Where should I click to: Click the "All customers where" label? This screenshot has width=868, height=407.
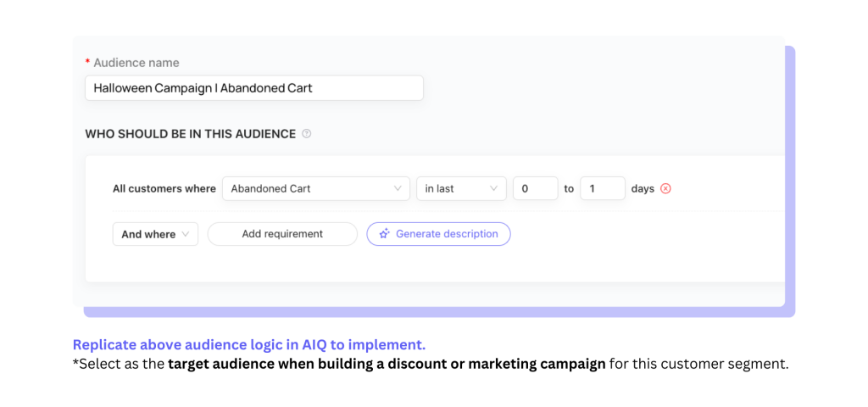tap(164, 189)
